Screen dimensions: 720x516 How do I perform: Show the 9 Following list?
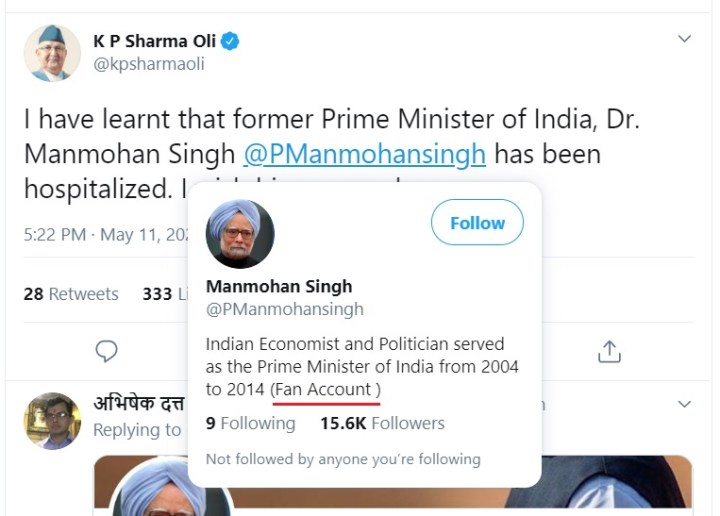(x=251, y=423)
